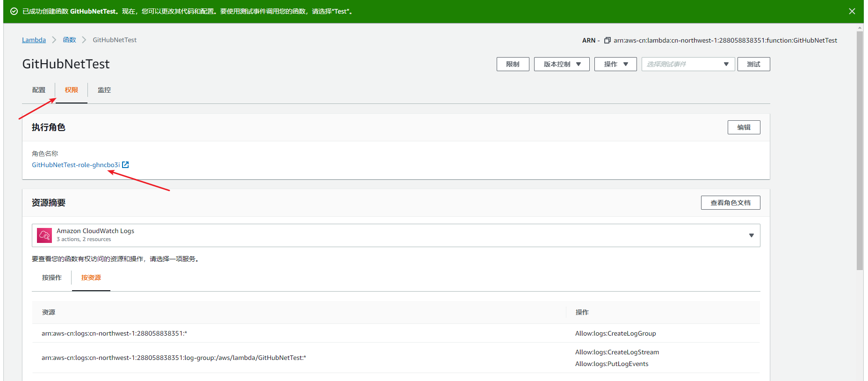Click '3 actions, 2 resources' subtitle

tap(84, 239)
